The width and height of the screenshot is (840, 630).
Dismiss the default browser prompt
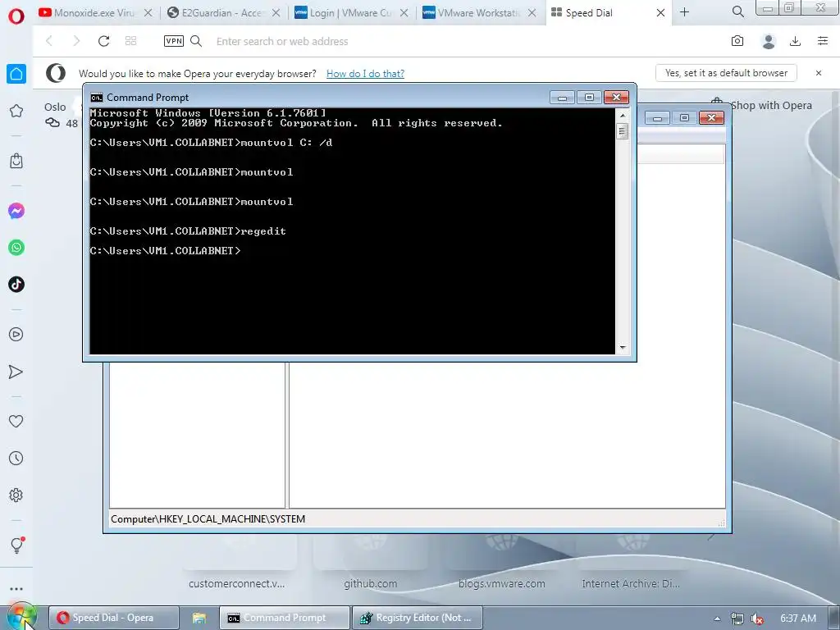coord(818,73)
